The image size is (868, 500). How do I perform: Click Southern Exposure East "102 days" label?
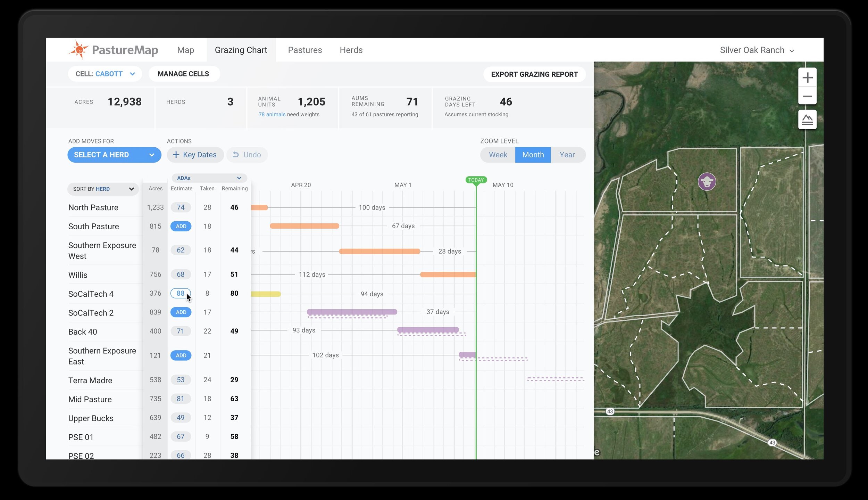325,355
